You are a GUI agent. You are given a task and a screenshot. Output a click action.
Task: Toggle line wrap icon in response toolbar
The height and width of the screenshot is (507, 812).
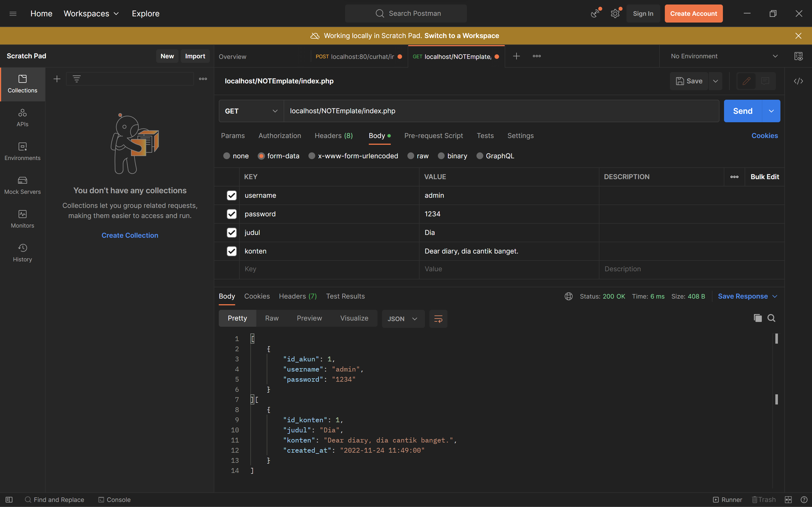[x=438, y=319]
